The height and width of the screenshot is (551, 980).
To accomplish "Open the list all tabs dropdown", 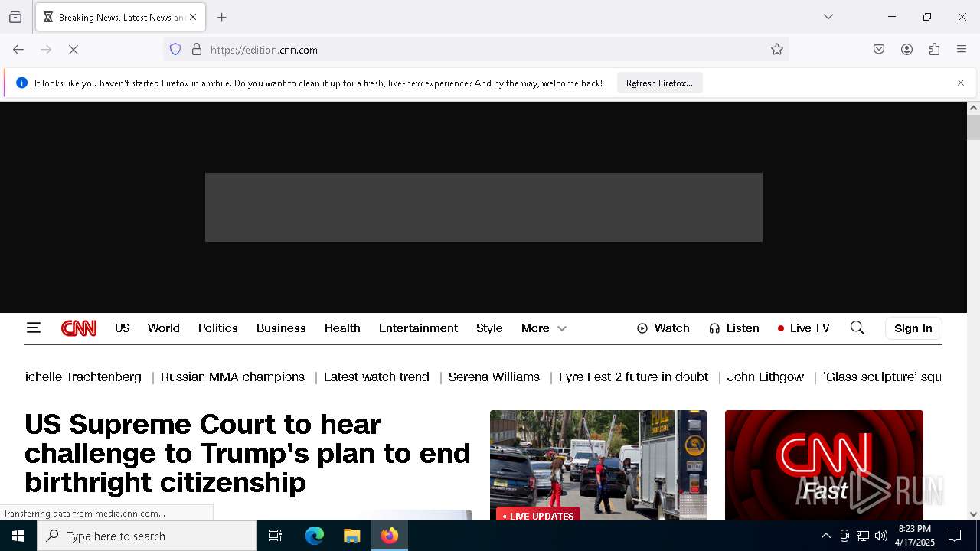I will (828, 17).
